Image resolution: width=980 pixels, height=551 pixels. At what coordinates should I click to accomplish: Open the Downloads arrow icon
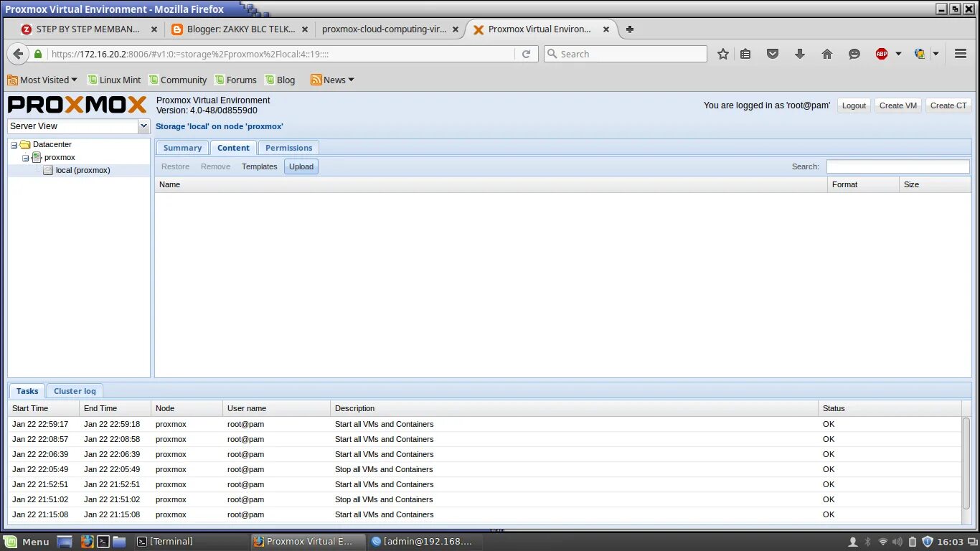800,54
